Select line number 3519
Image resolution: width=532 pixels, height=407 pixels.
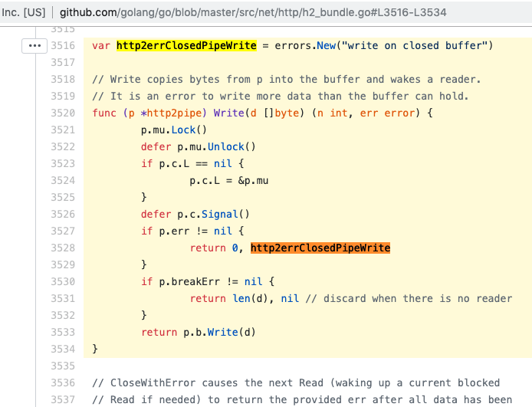click(63, 96)
